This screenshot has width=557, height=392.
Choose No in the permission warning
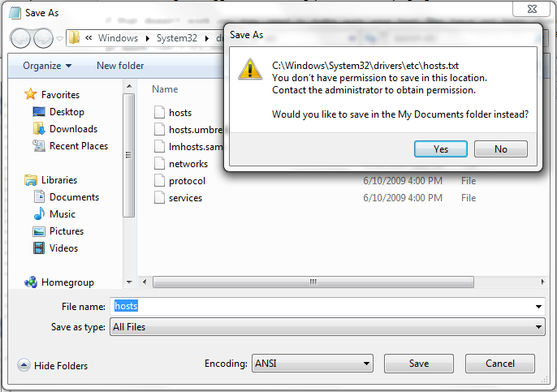pos(500,149)
